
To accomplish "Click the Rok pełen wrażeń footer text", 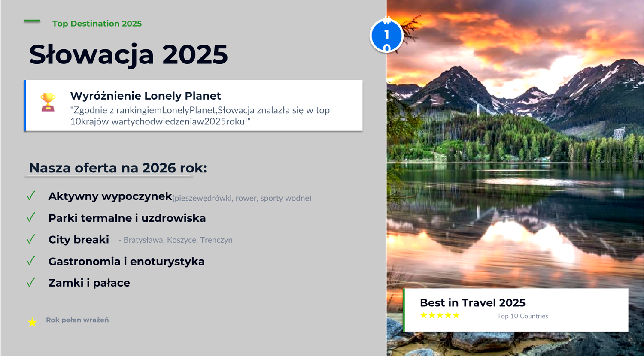I will point(77,320).
